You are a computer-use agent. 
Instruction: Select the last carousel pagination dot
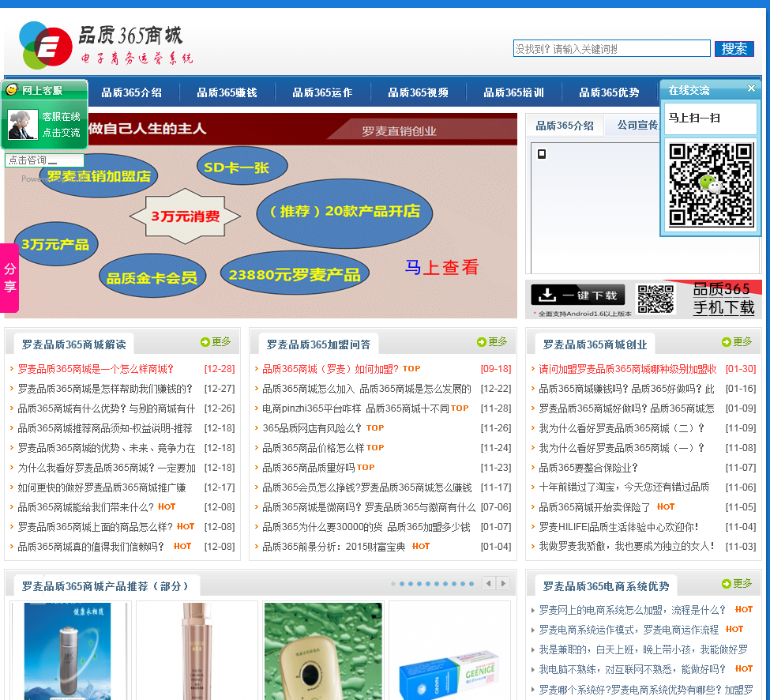click(471, 584)
